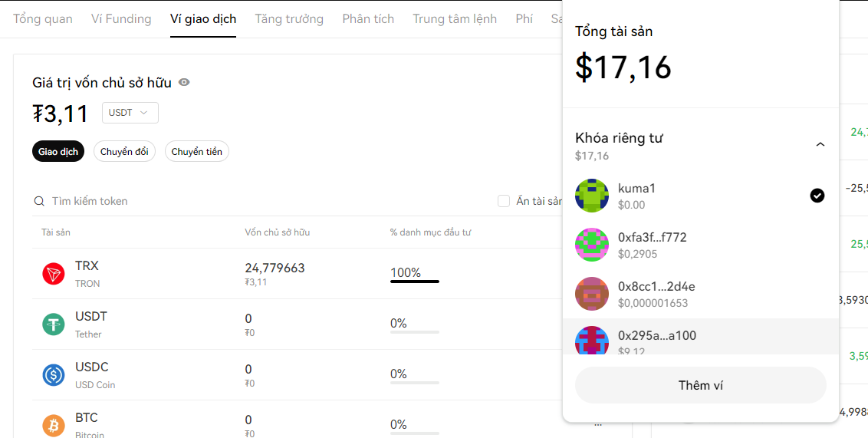Open the USDT currency dropdown
The image size is (868, 438).
[130, 113]
